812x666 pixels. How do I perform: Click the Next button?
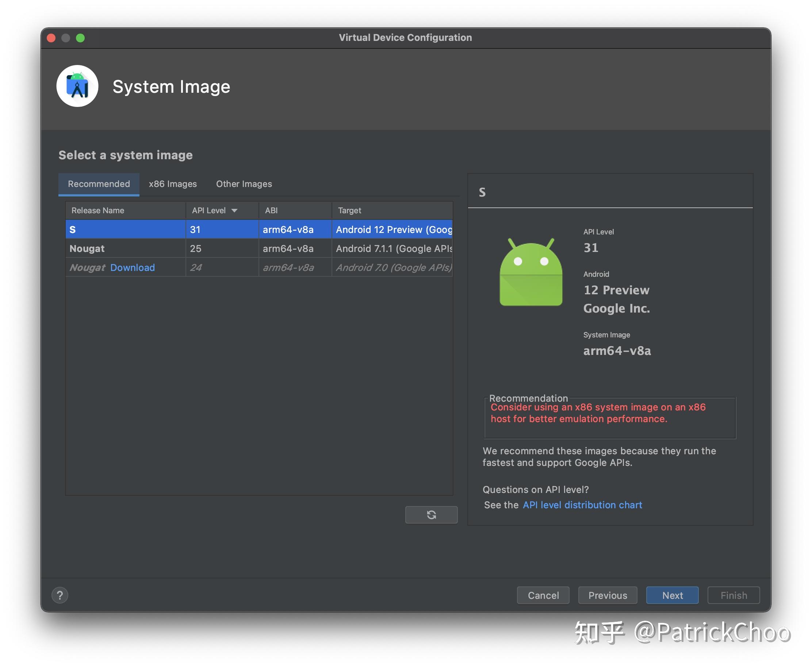click(x=672, y=595)
